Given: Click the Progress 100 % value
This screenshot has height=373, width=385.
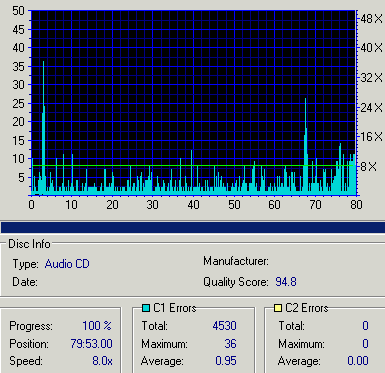Looking at the screenshot, I should click(97, 325).
